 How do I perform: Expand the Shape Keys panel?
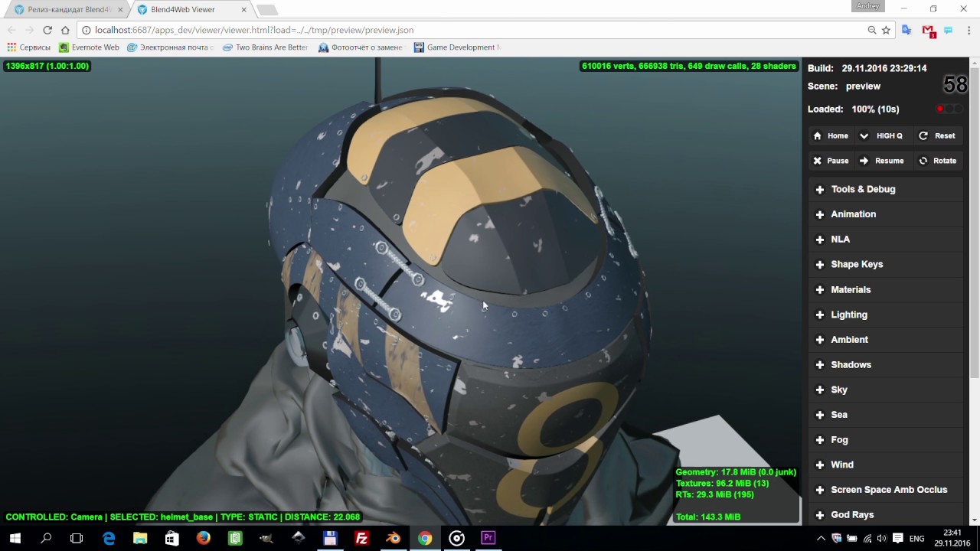[886, 264]
